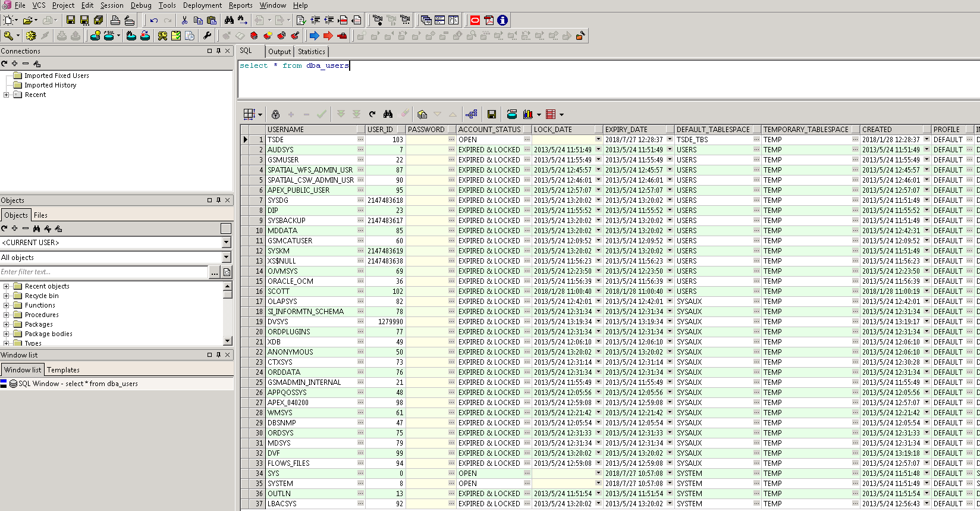
Task: Click the Cascade windows icon
Action: [426, 20]
